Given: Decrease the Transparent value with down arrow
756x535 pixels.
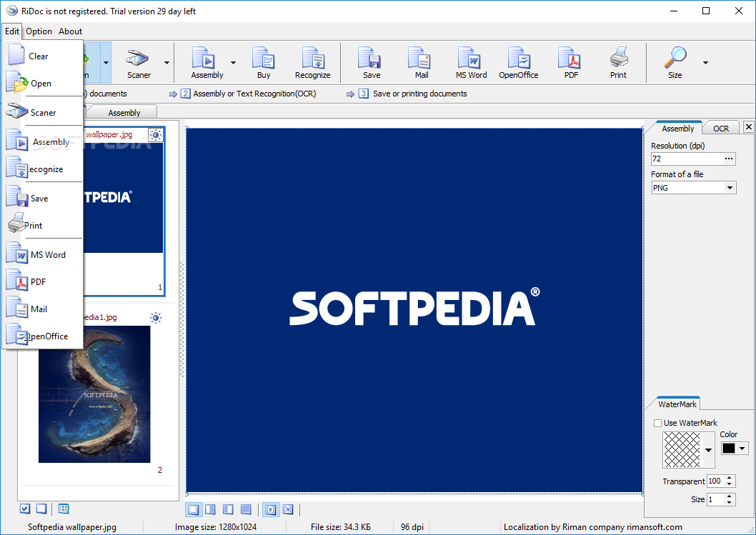Looking at the screenshot, I should pyautogui.click(x=730, y=484).
